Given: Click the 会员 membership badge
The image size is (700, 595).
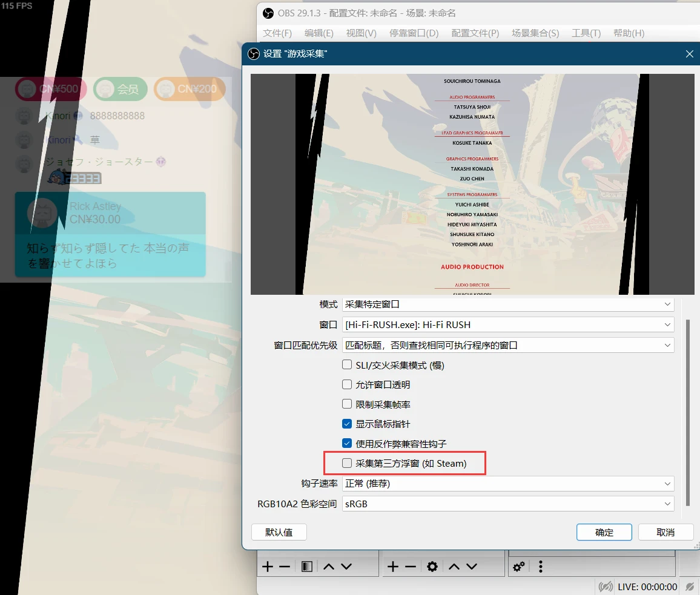Looking at the screenshot, I should pos(120,89).
